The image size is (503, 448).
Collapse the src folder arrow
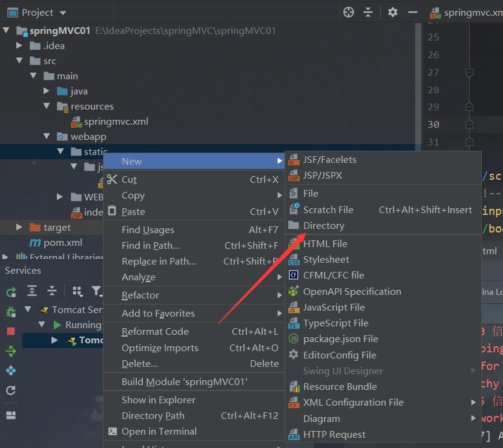point(19,61)
